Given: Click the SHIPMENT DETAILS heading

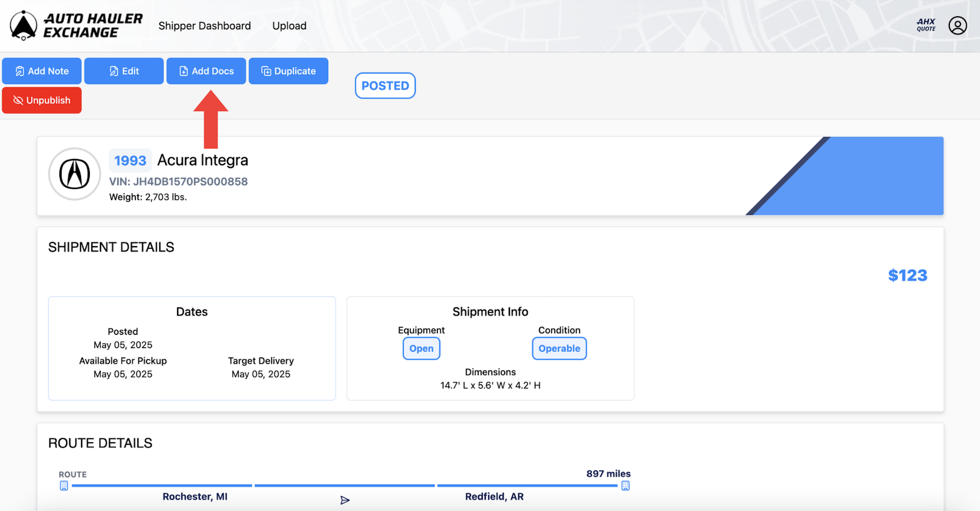Looking at the screenshot, I should click(111, 247).
